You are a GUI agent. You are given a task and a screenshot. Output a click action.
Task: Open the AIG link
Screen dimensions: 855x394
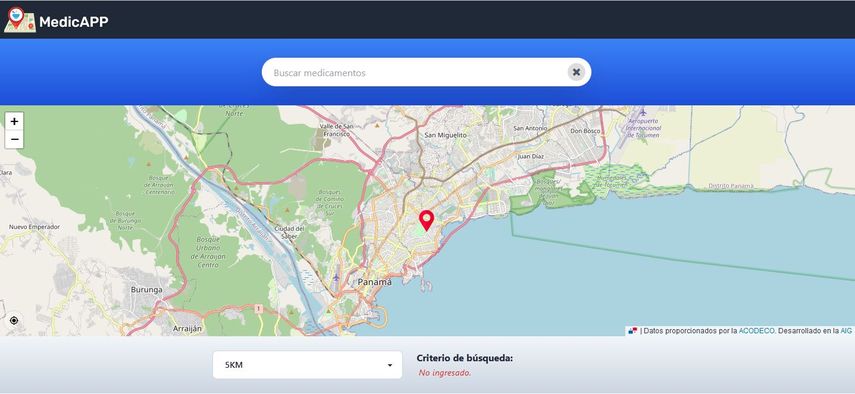tap(846, 331)
